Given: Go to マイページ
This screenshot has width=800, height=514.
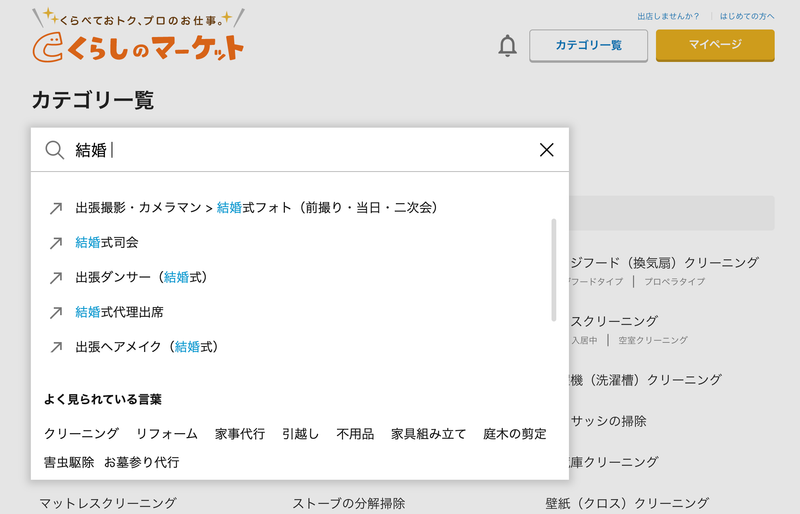Looking at the screenshot, I should [x=715, y=45].
